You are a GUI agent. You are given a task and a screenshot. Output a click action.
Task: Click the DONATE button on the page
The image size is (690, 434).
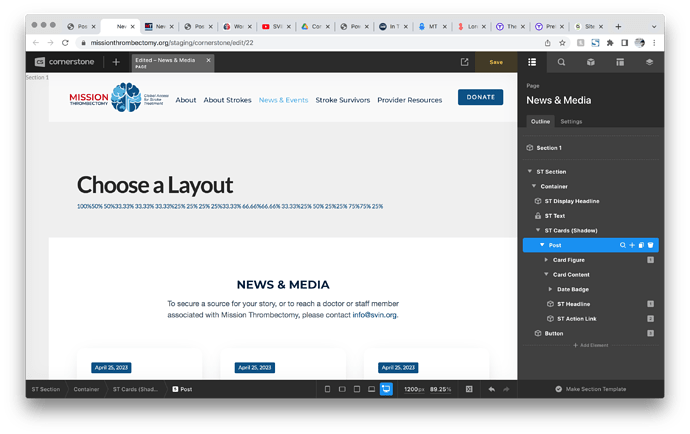(480, 97)
